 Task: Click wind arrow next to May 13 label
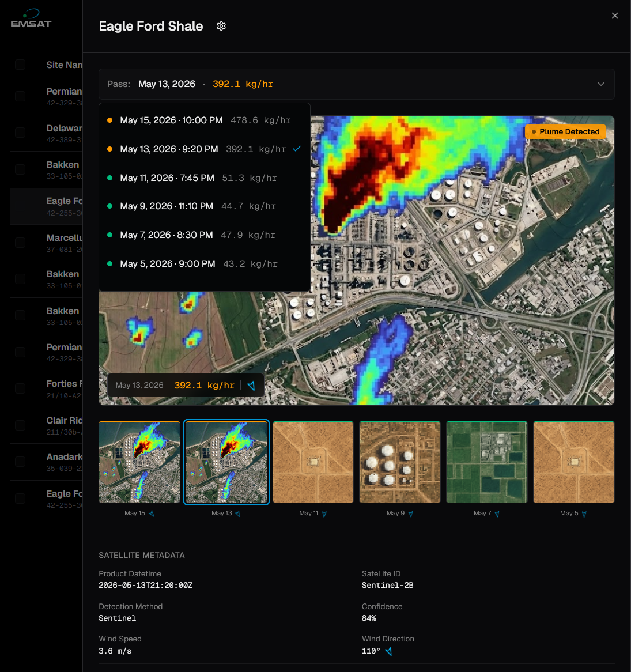click(238, 514)
